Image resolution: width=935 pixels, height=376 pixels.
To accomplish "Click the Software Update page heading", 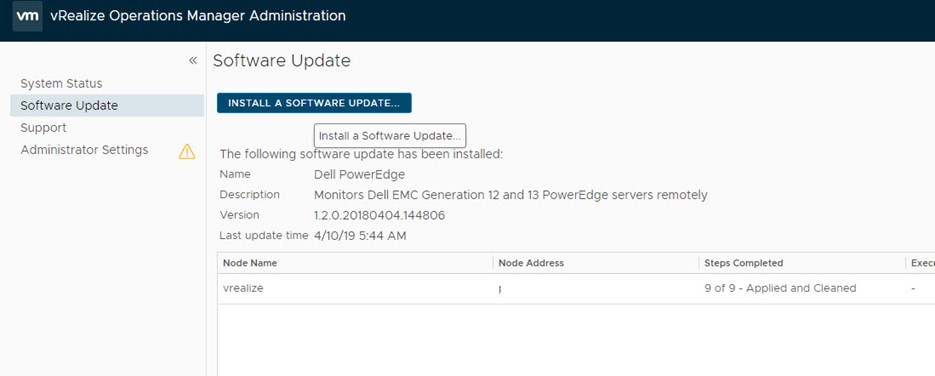I will coord(281,61).
